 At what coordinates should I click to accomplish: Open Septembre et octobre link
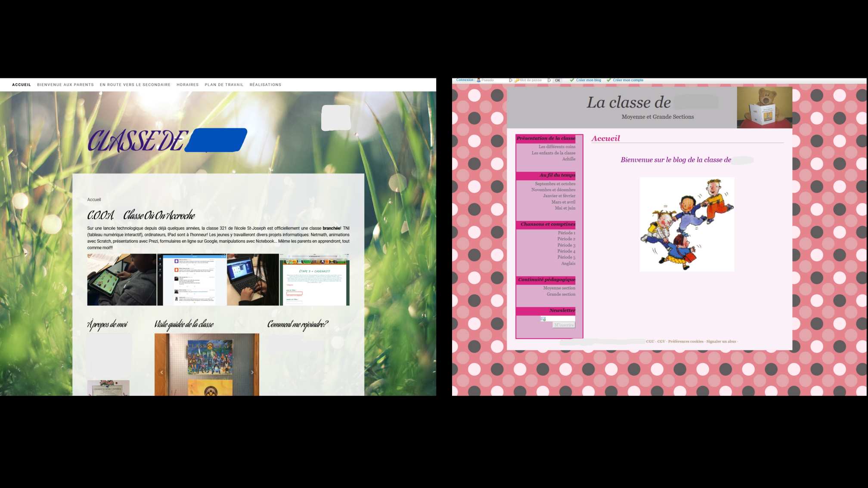click(x=555, y=184)
